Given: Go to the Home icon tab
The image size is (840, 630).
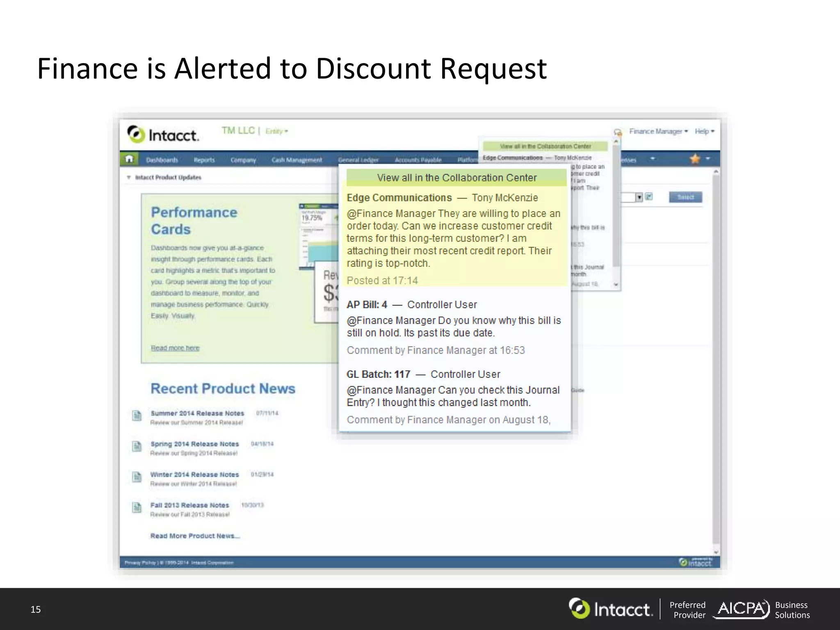Looking at the screenshot, I should pyautogui.click(x=129, y=159).
